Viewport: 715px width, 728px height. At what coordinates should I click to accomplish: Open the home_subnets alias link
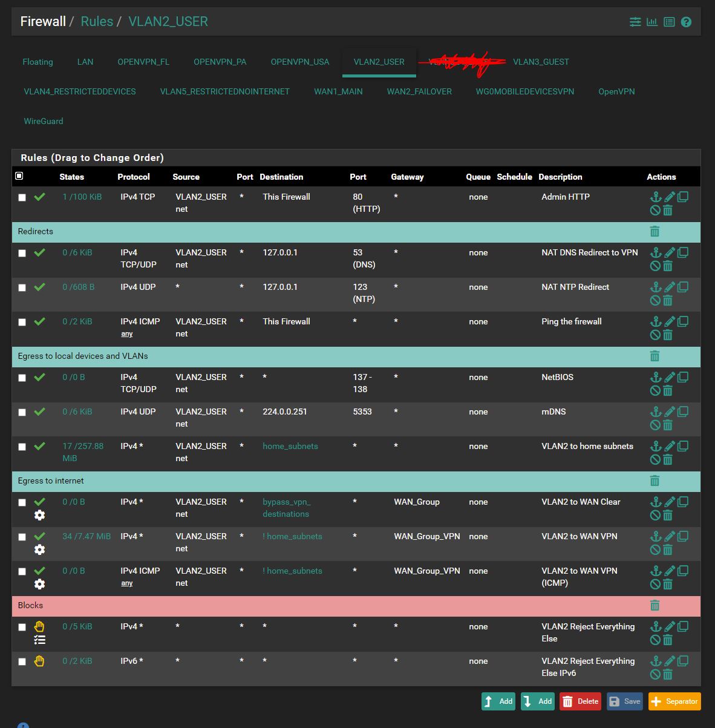[x=290, y=447]
